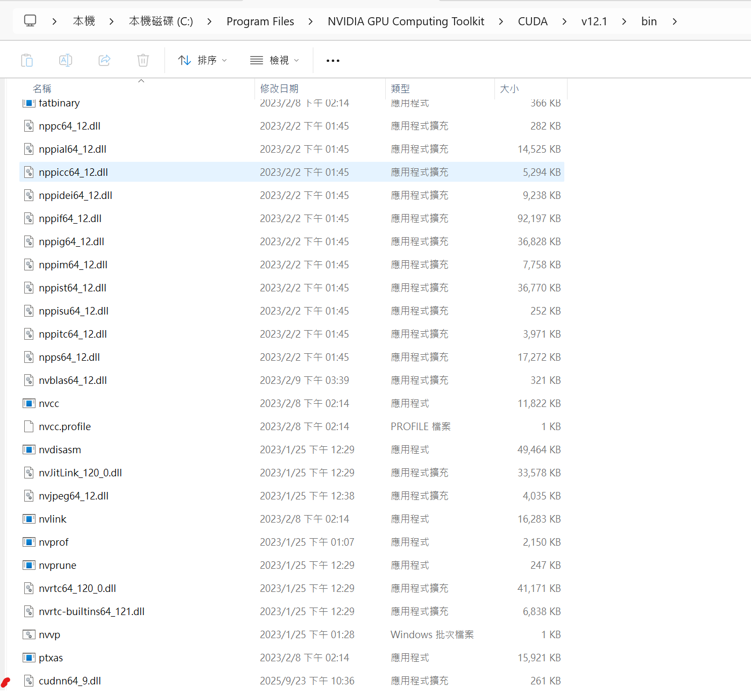Image resolution: width=751 pixels, height=700 pixels.
Task: Click the share icon in toolbar
Action: [x=104, y=60]
